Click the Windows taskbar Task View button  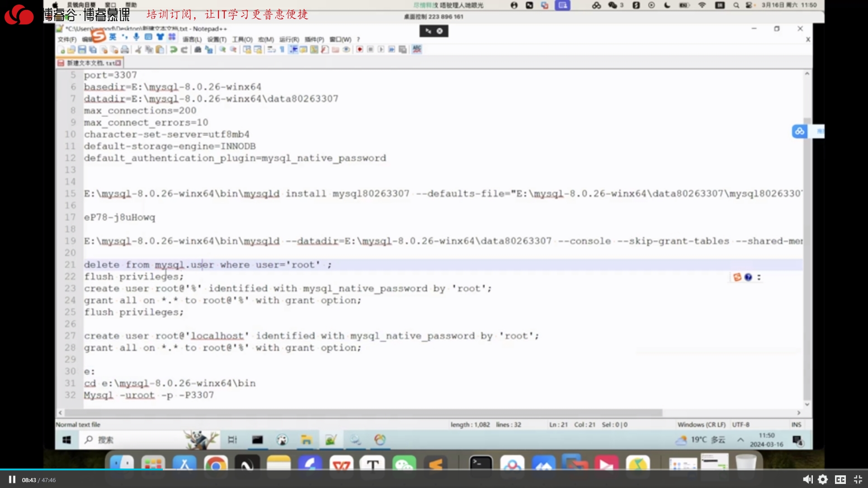click(x=232, y=440)
